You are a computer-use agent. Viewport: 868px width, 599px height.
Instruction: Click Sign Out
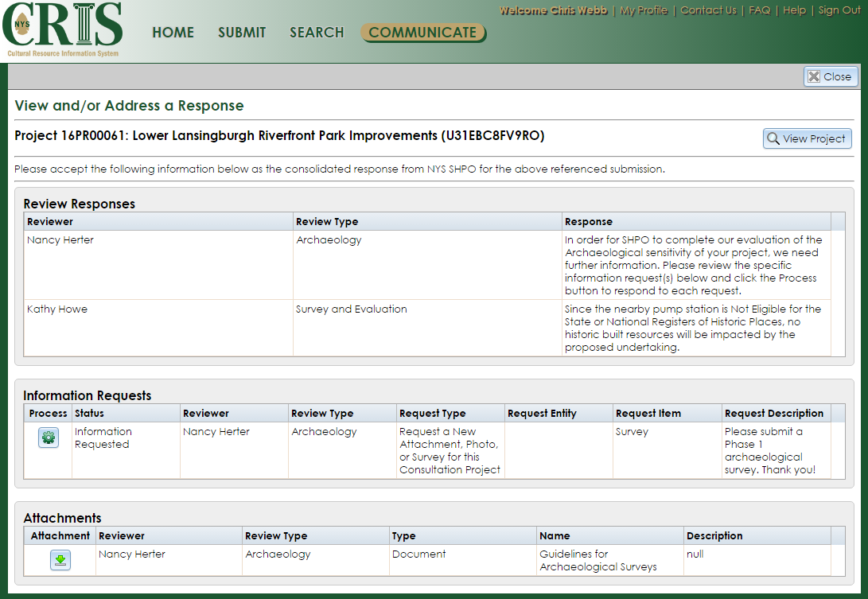click(x=839, y=10)
